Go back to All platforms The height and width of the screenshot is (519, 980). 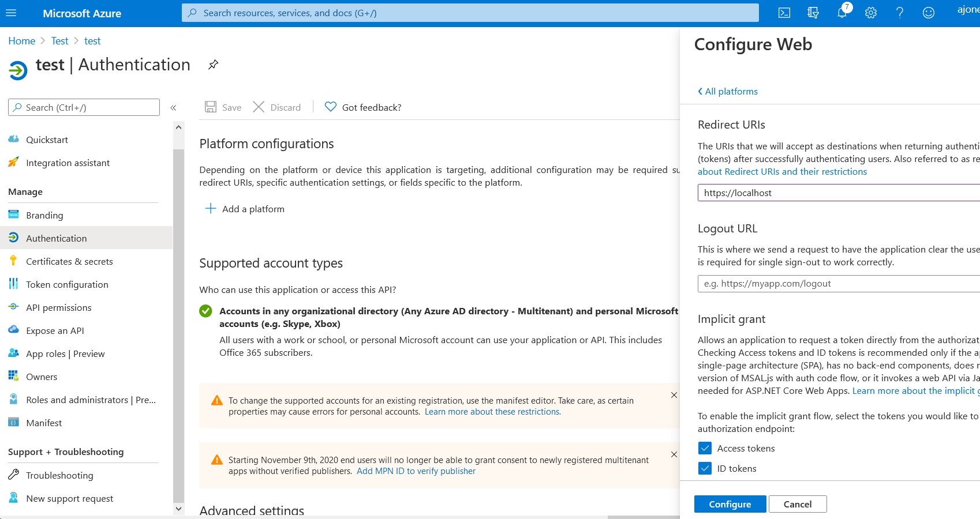[x=727, y=91]
